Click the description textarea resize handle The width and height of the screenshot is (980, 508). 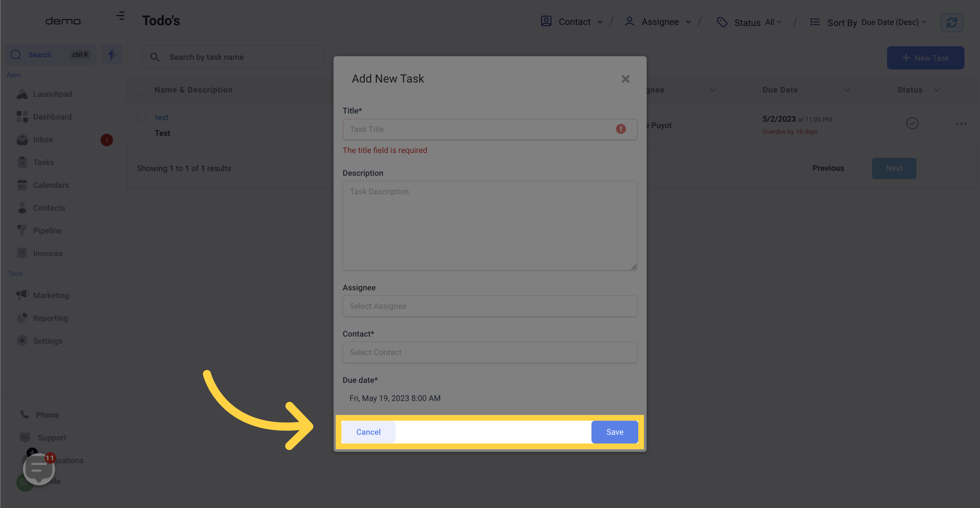633,267
